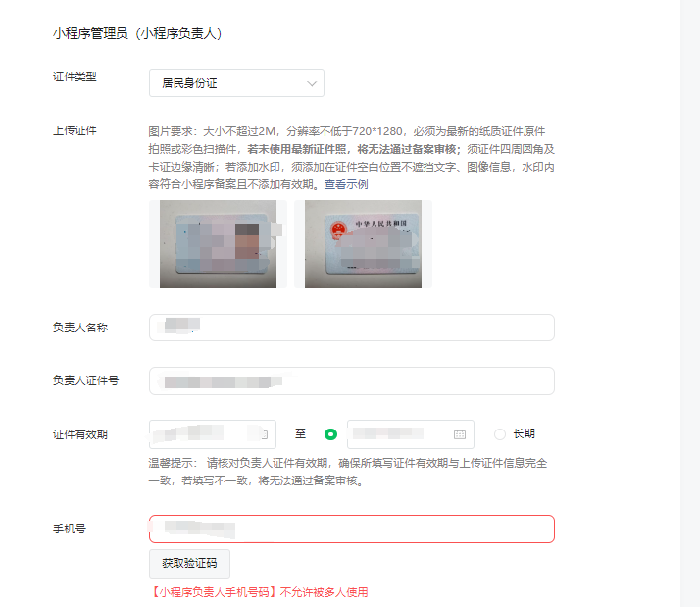Select the ID card front photo thumbnail
The height and width of the screenshot is (607, 700).
pos(218,244)
